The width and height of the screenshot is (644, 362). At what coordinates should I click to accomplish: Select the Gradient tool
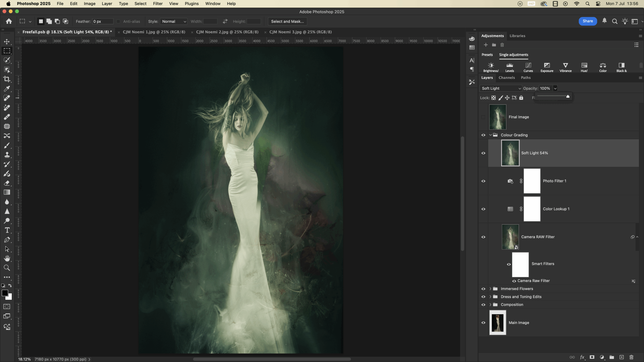tap(7, 193)
